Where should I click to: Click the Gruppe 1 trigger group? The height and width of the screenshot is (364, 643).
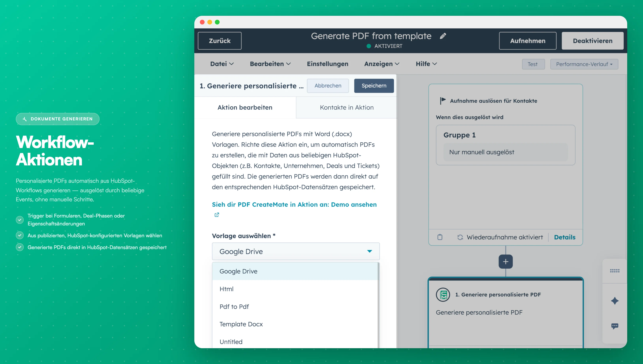click(x=505, y=145)
